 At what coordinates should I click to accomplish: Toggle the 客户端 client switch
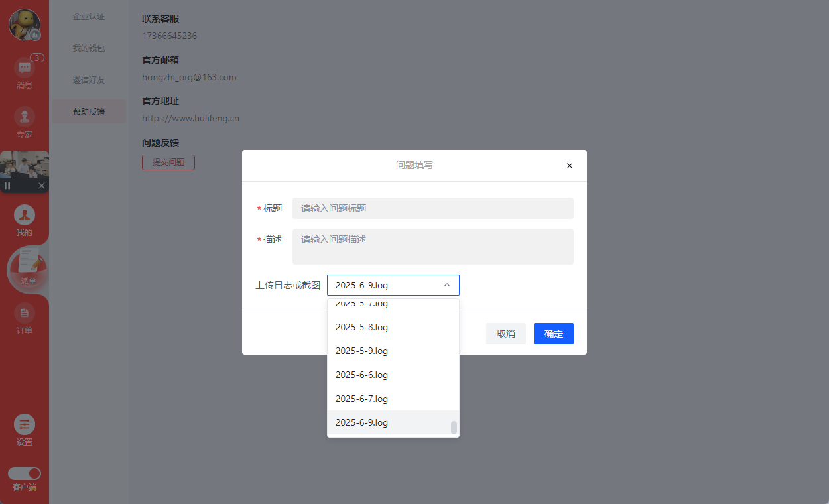[x=25, y=473]
